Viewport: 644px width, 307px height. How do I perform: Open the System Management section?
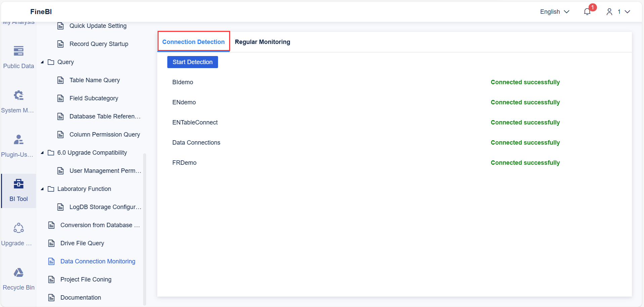(x=18, y=100)
